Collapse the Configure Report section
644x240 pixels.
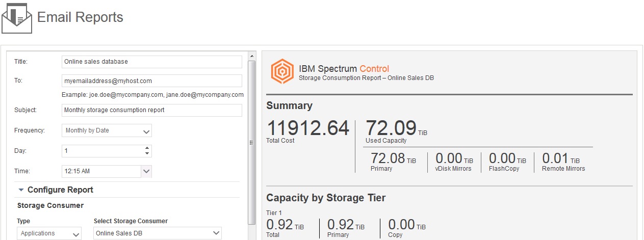pyautogui.click(x=21, y=190)
